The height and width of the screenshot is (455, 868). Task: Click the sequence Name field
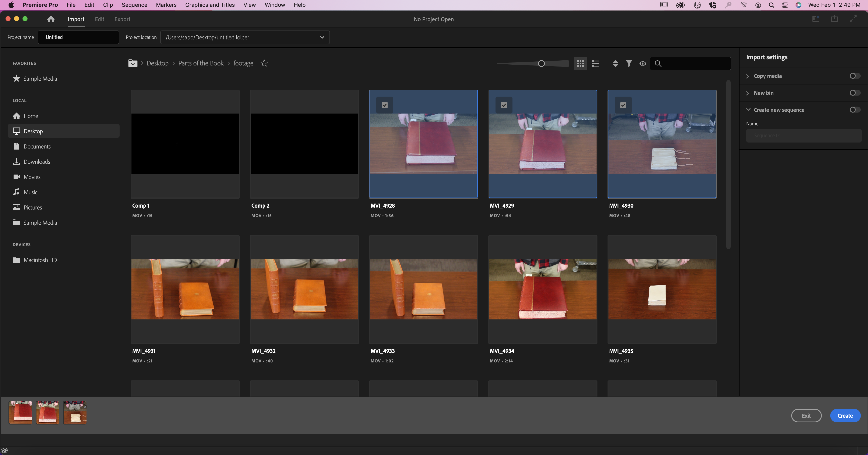804,135
